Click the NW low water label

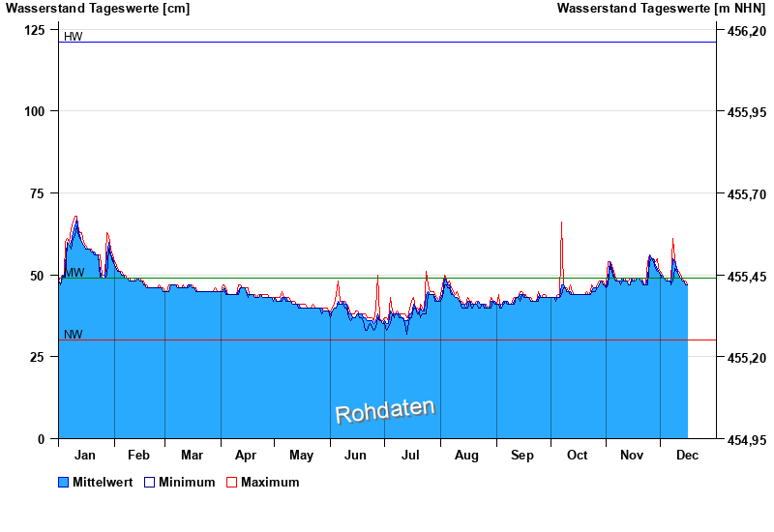73,335
